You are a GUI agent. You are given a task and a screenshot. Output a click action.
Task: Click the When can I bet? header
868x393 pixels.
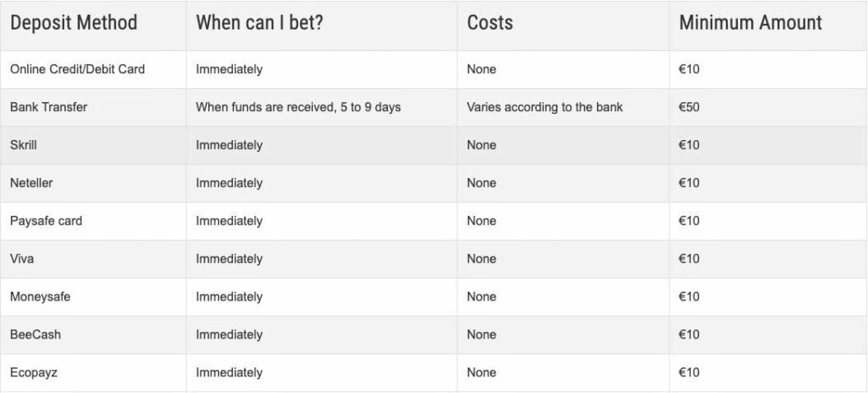259,23
